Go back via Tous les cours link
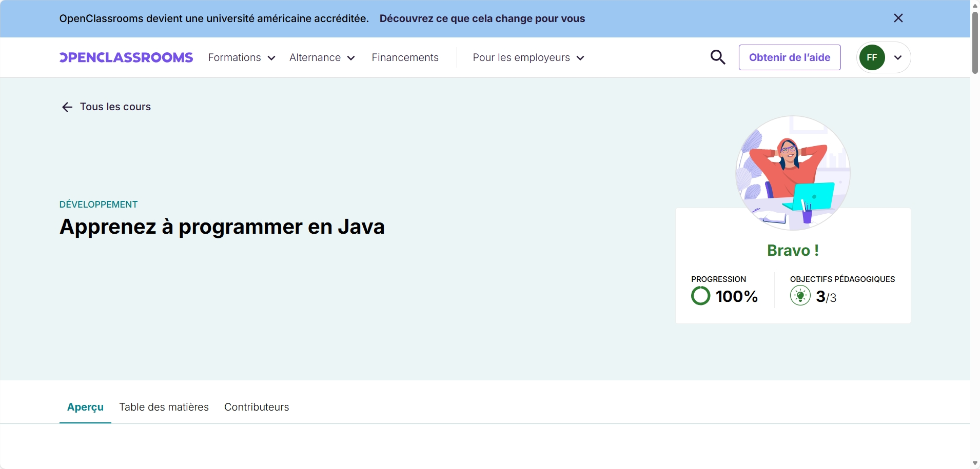Viewport: 980px width, 469px height. [115, 107]
